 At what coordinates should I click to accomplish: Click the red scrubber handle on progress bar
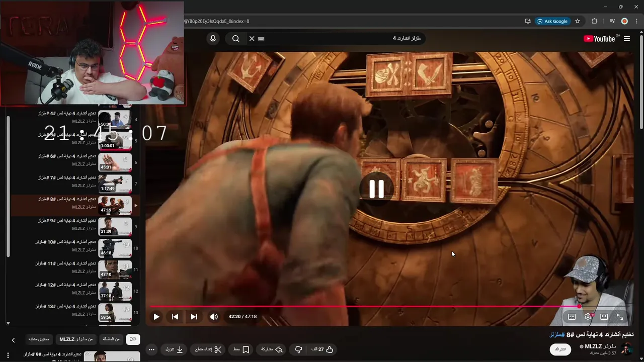click(579, 306)
